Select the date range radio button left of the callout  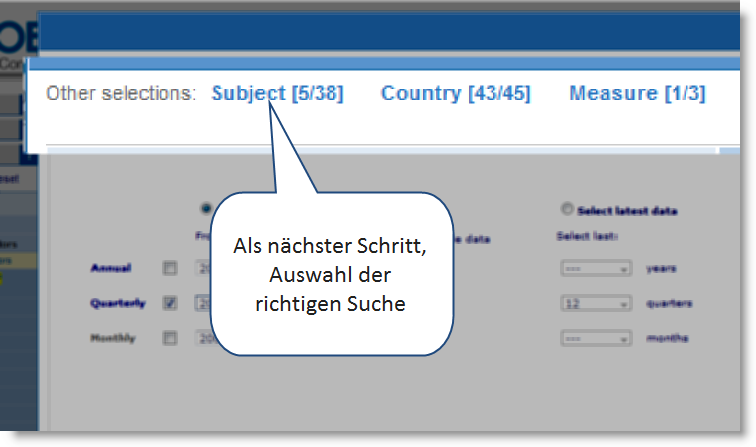coord(206,208)
